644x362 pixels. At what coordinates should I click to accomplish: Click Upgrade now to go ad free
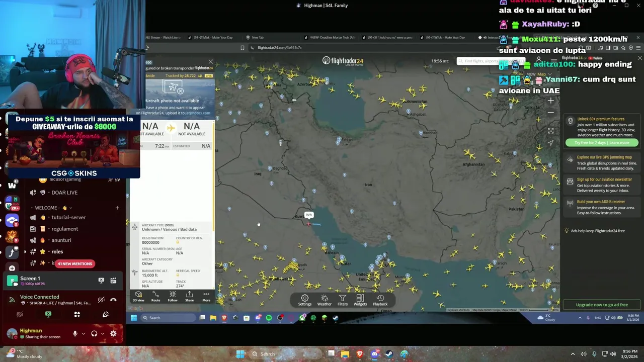click(x=602, y=305)
